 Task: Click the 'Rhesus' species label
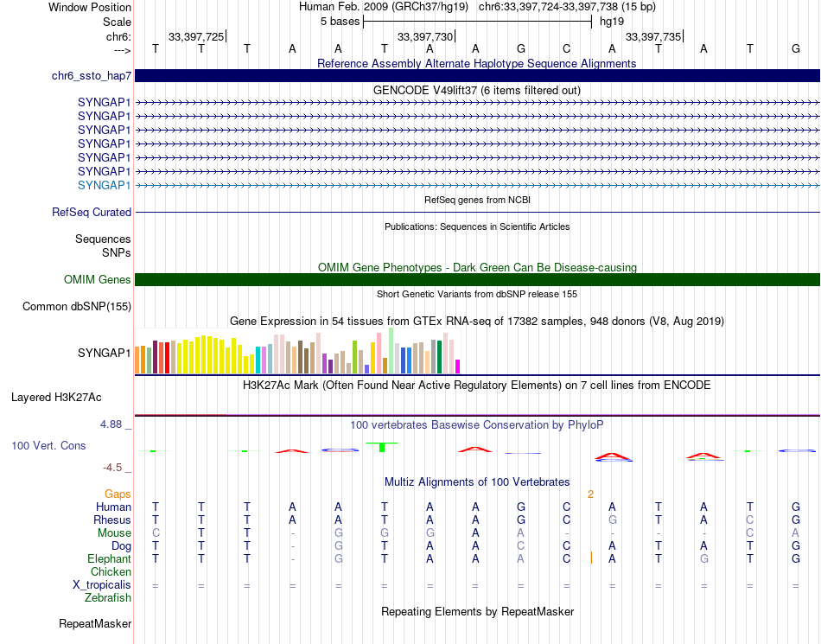[112, 520]
